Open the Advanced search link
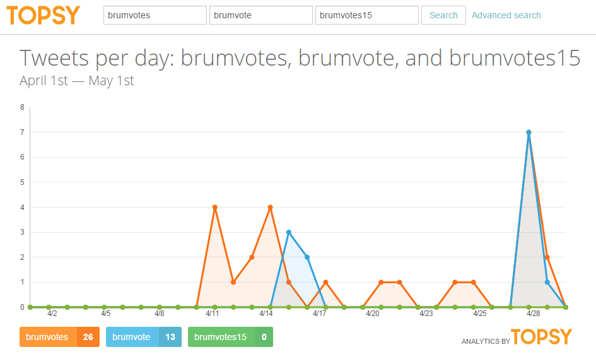The height and width of the screenshot is (364, 596). pos(506,15)
